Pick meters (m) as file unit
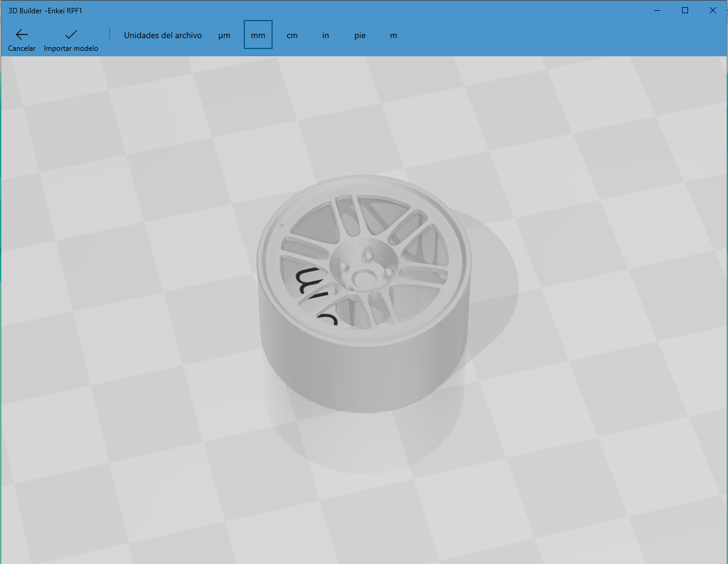This screenshot has width=728, height=564. tap(394, 35)
